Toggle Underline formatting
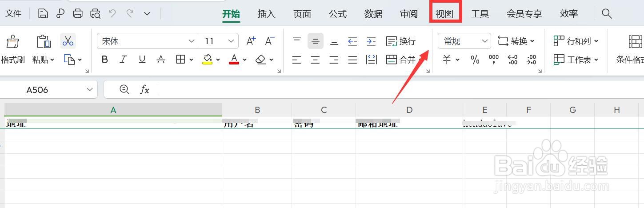The image size is (644, 208). point(142,60)
